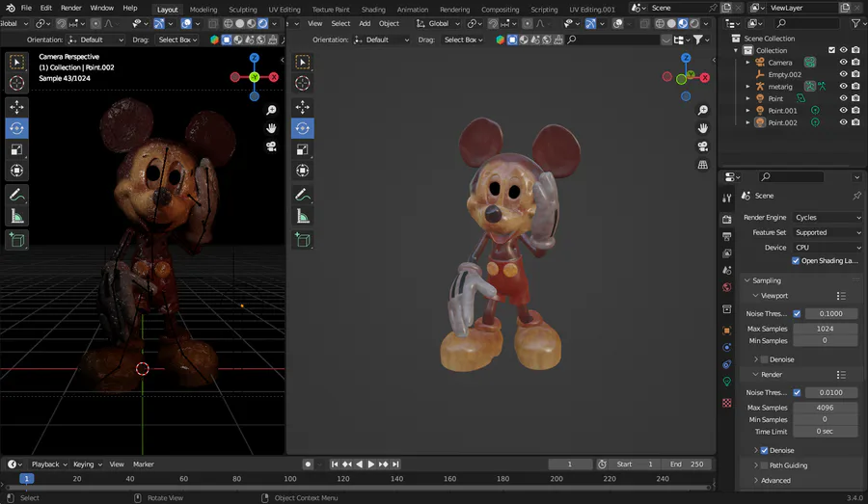Open the Render menu
Screen dimensions: 868x504
pos(70,8)
